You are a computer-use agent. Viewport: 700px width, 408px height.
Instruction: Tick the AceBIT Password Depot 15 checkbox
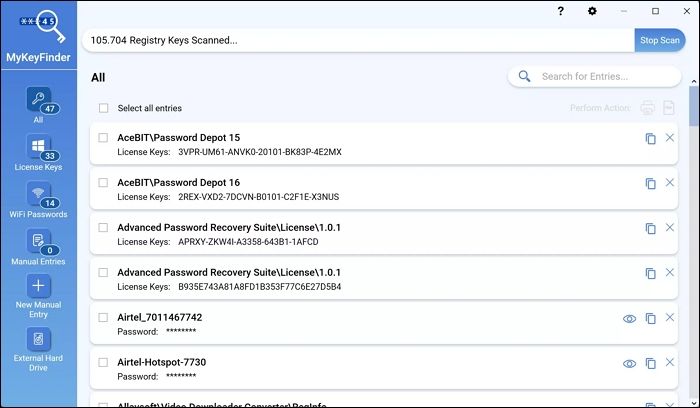(x=104, y=138)
